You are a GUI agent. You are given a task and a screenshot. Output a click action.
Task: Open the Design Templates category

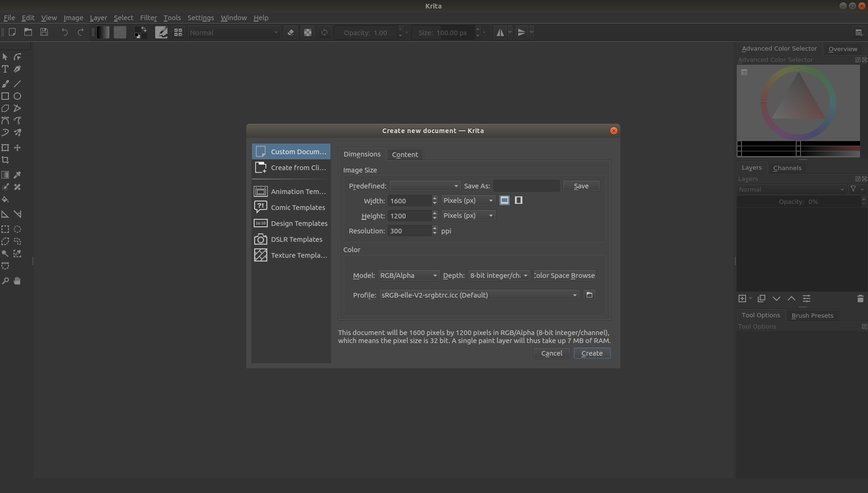pyautogui.click(x=291, y=224)
